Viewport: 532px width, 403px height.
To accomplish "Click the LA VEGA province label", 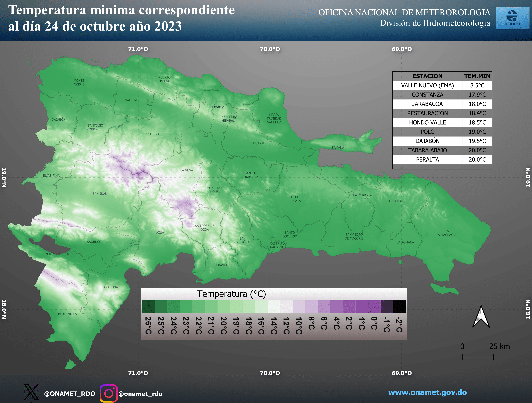I will coord(187,170).
